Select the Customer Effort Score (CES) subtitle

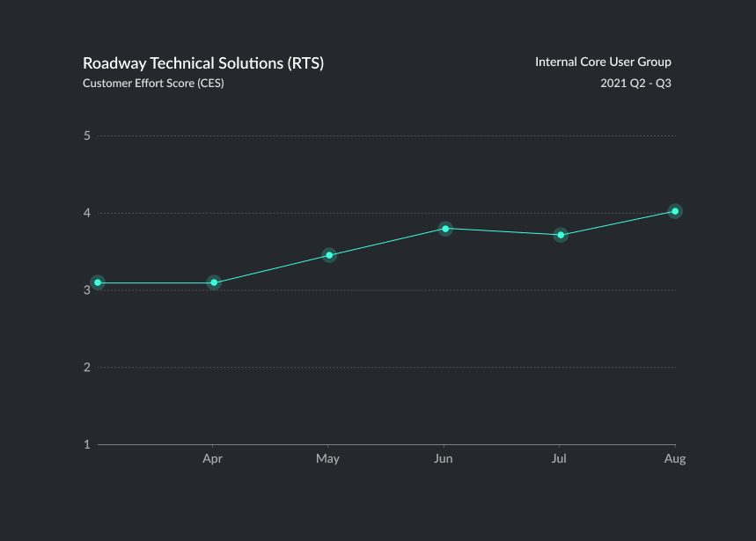click(x=153, y=84)
